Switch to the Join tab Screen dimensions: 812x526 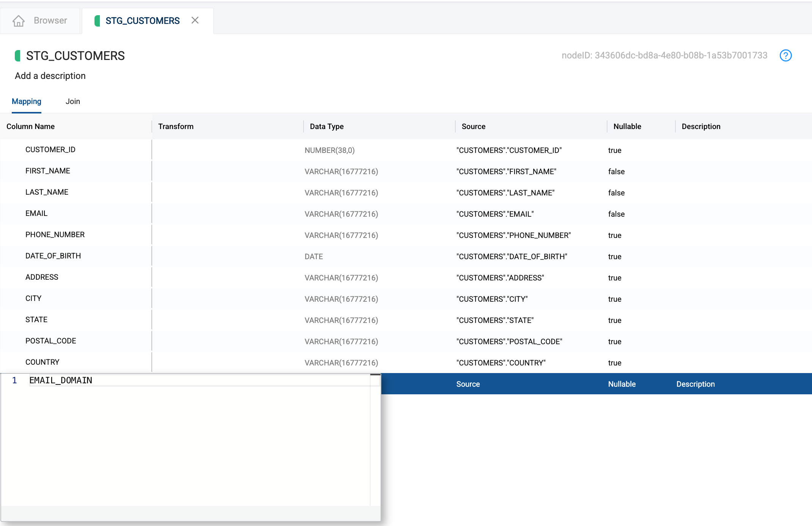(72, 101)
